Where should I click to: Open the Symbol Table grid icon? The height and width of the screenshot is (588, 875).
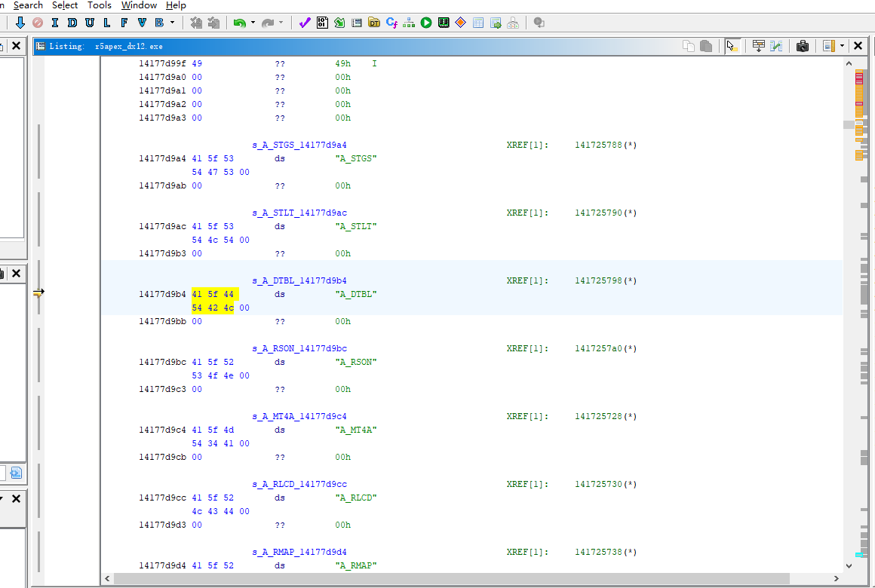coord(478,23)
